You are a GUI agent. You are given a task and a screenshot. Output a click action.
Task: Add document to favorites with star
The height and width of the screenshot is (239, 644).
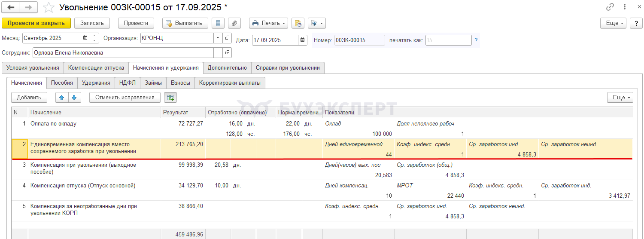click(49, 7)
